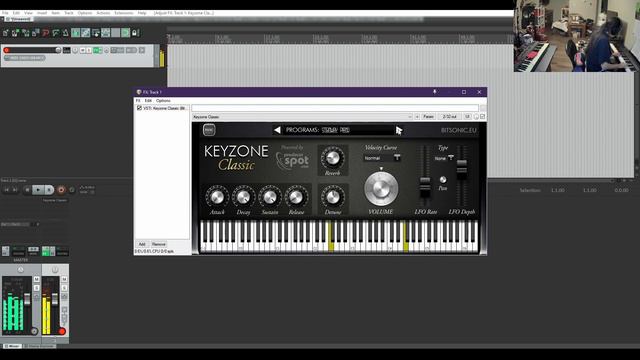Pin the FX Track 1 window on top
Screen dimensions: 640x360
coord(435,92)
